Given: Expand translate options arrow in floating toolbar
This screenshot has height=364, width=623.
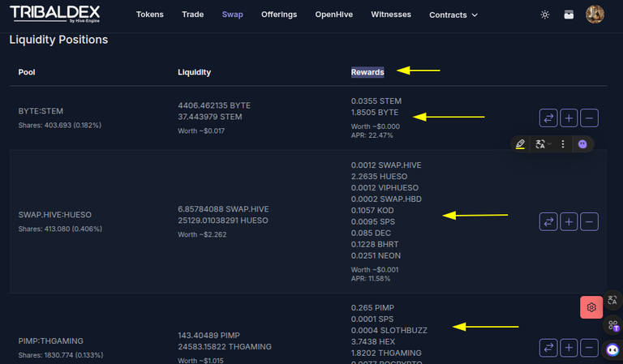Looking at the screenshot, I should [x=549, y=144].
